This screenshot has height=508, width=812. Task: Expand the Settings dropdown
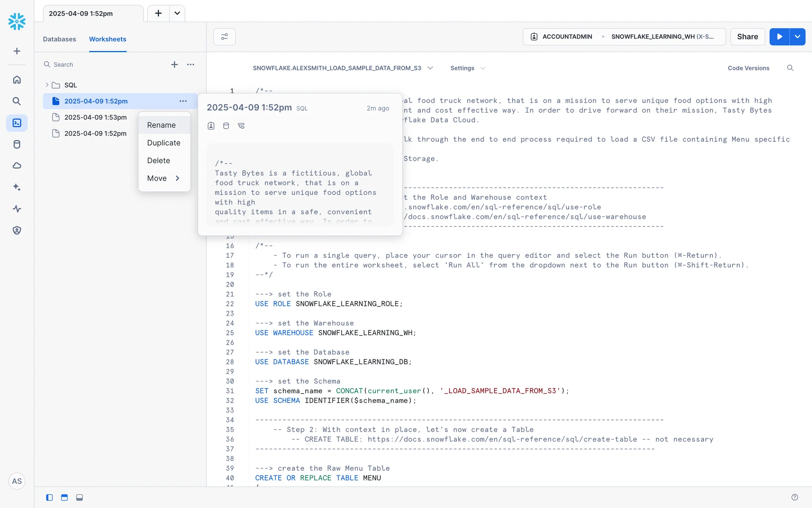[x=468, y=68]
